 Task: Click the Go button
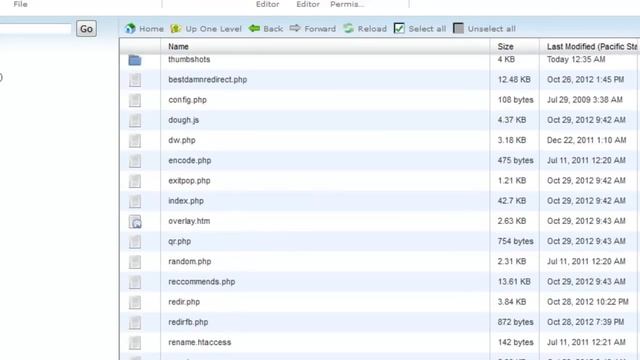86,29
